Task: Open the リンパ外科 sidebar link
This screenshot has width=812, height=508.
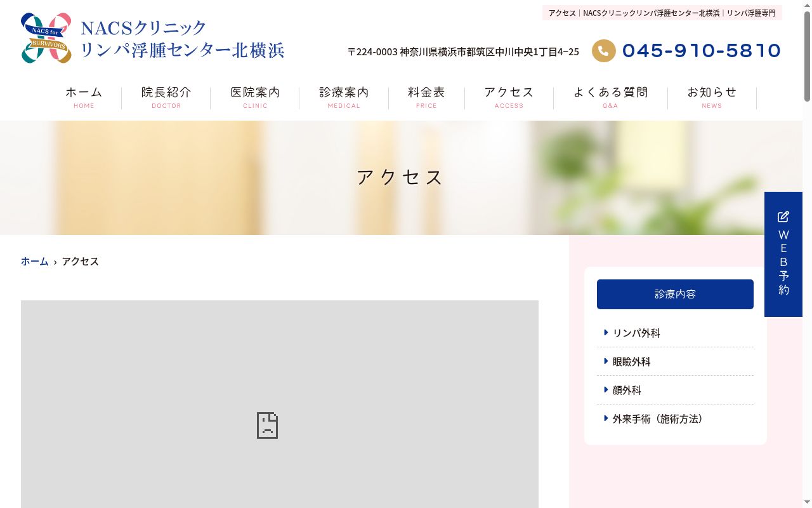Action: [636, 333]
